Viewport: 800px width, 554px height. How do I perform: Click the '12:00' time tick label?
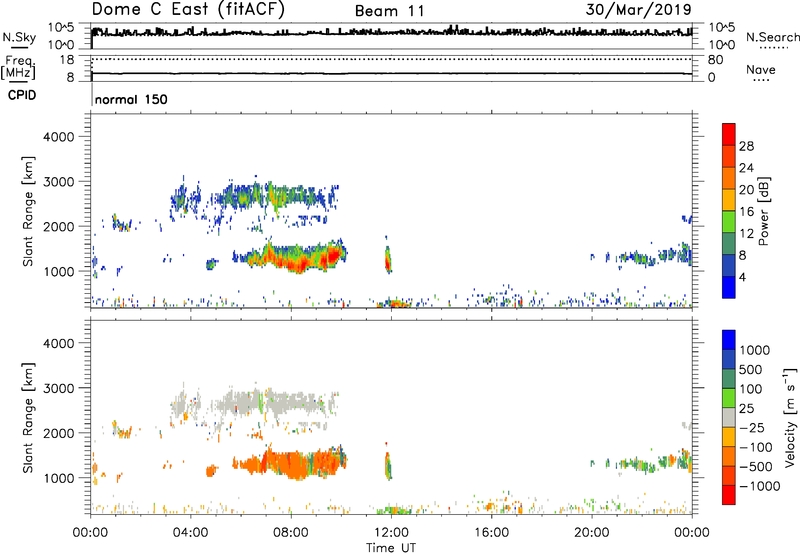(x=391, y=533)
